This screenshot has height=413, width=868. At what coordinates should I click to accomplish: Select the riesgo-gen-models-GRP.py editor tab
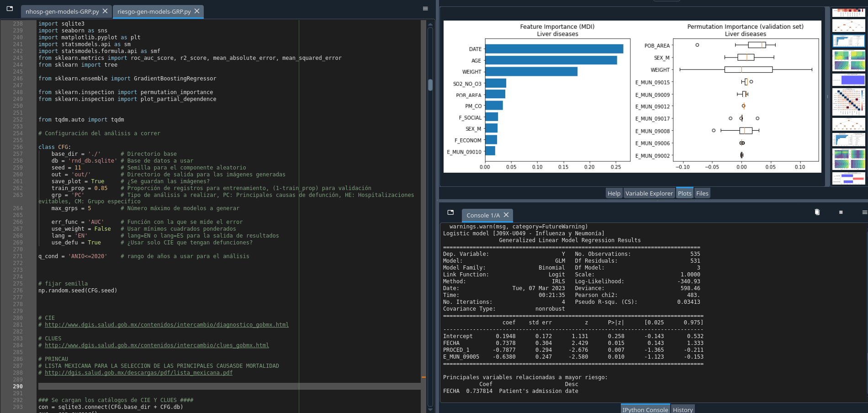coord(153,11)
